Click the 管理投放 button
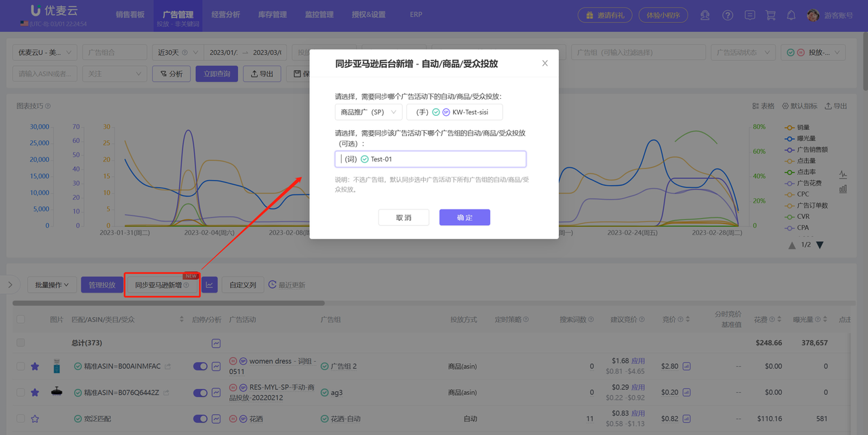868x435 pixels. pyautogui.click(x=102, y=285)
